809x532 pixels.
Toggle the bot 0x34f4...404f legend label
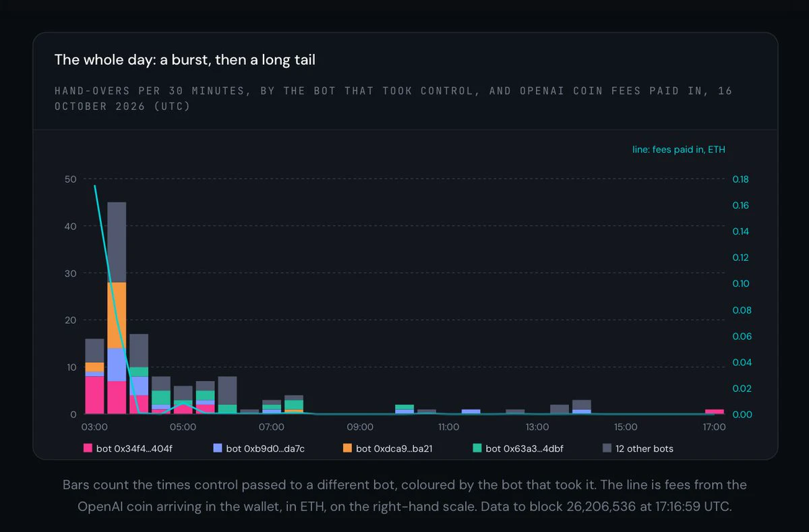tap(134, 448)
